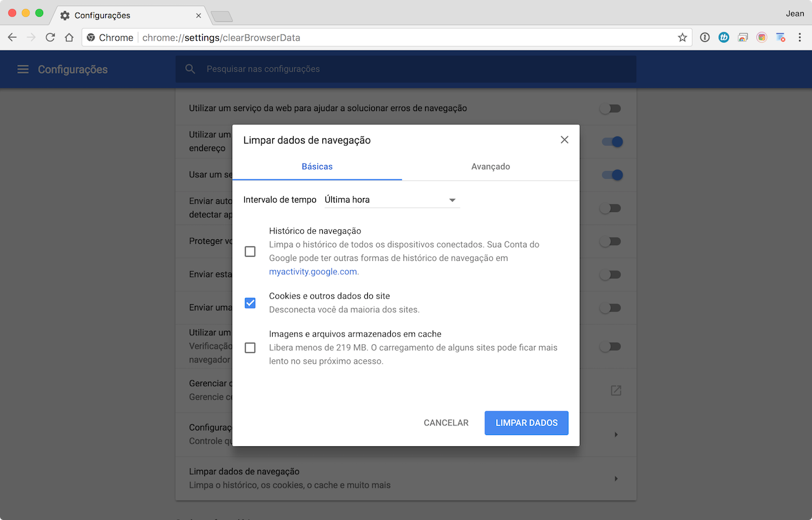Image resolution: width=812 pixels, height=520 pixels.
Task: Click the home icon in toolbar
Action: (69, 37)
